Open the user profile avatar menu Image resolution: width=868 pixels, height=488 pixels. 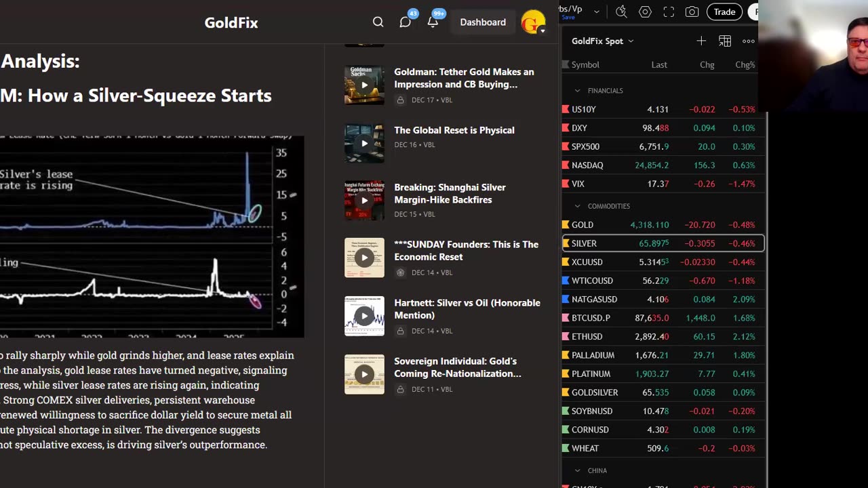pyautogui.click(x=533, y=22)
